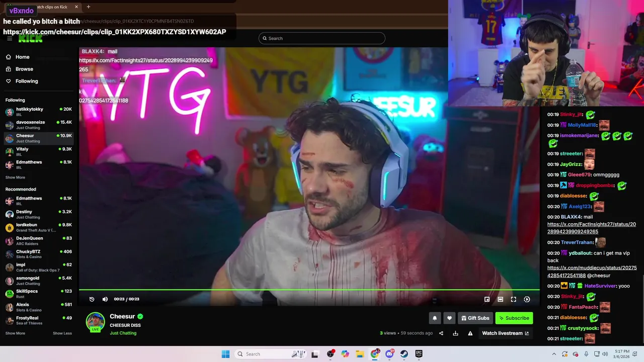The image size is (644, 362).
Task: Toggle picture-in-picture mode on the player
Action: click(x=487, y=299)
